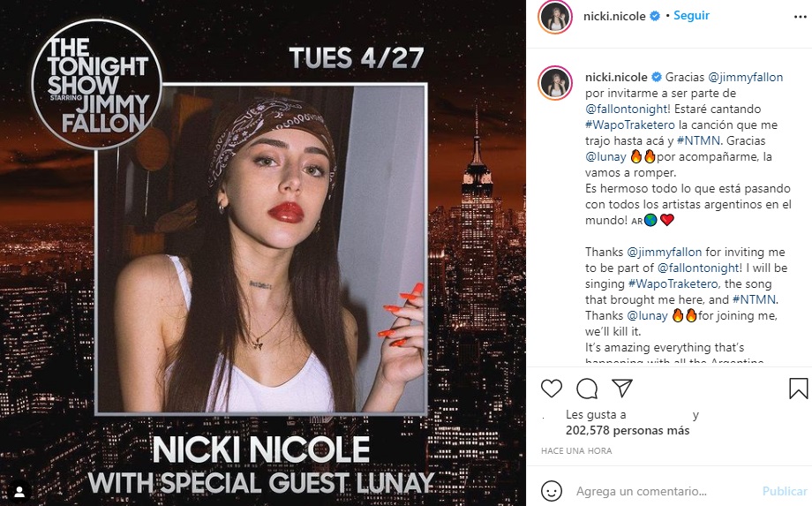
Task: Click the verified badge in post header
Action: [655, 16]
